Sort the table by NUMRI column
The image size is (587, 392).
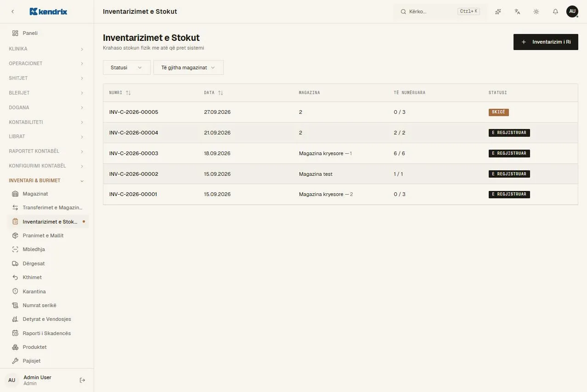(120, 93)
